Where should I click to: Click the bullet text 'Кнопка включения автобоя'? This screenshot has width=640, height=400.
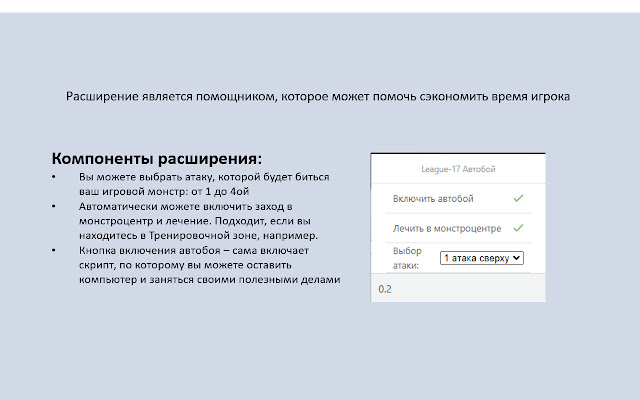(x=209, y=265)
